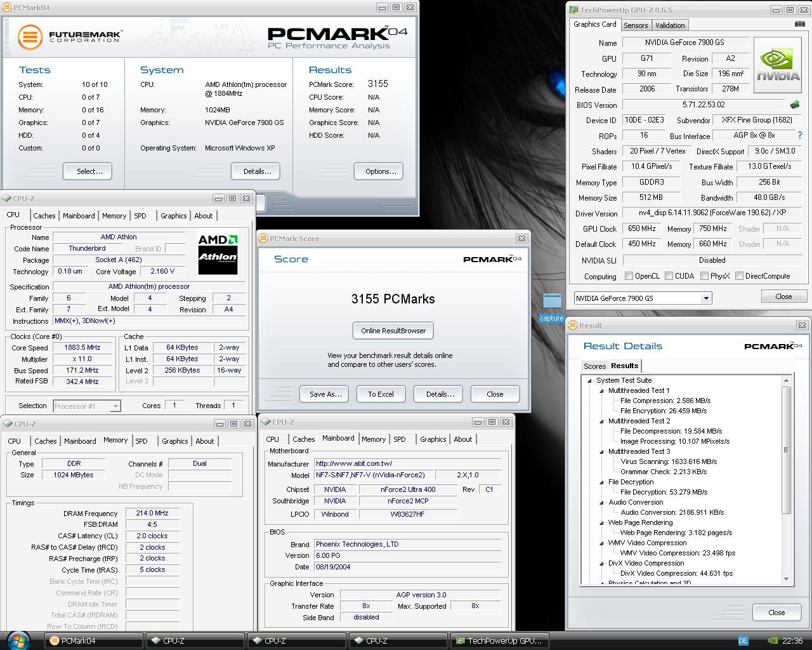The height and width of the screenshot is (650, 812).
Task: Click Close in the GPU-Z window
Action: point(783,296)
